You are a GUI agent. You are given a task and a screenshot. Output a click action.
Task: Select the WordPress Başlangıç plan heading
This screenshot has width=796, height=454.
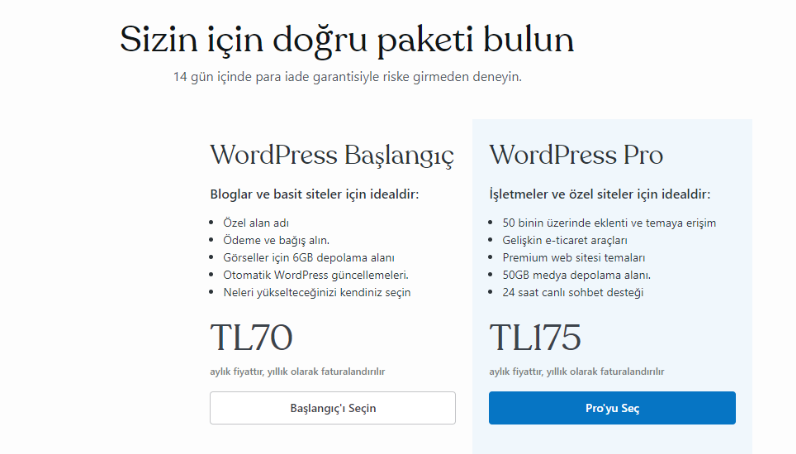click(332, 155)
